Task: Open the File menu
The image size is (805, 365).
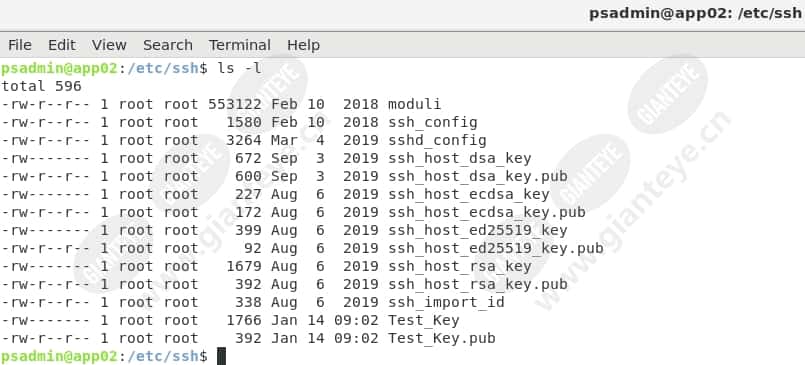Action: click(20, 45)
